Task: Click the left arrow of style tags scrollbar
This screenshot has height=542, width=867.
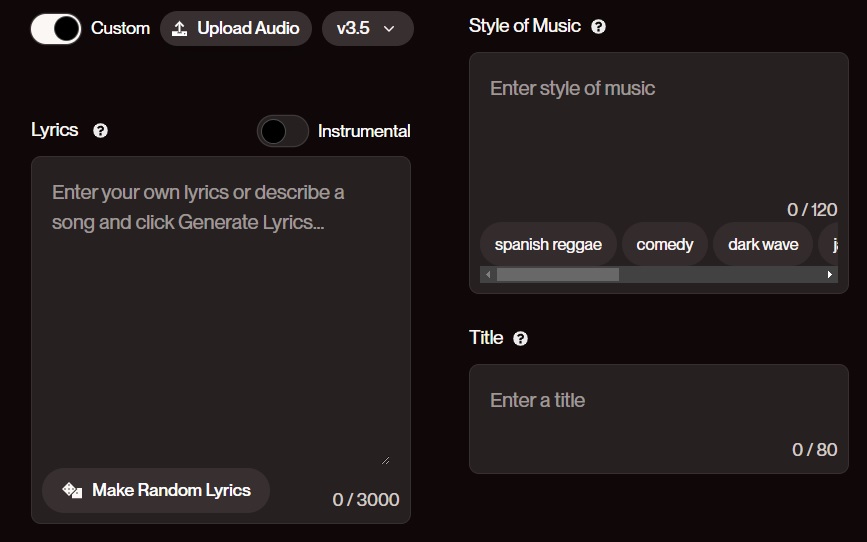Action: click(488, 274)
